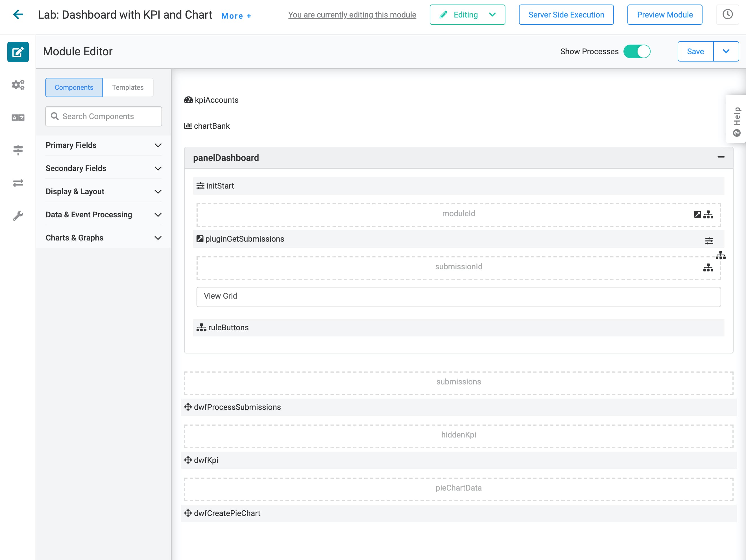Screen dimensions: 746x560
Task: Select the pluginGetSubmissions label
Action: pyautogui.click(x=245, y=239)
